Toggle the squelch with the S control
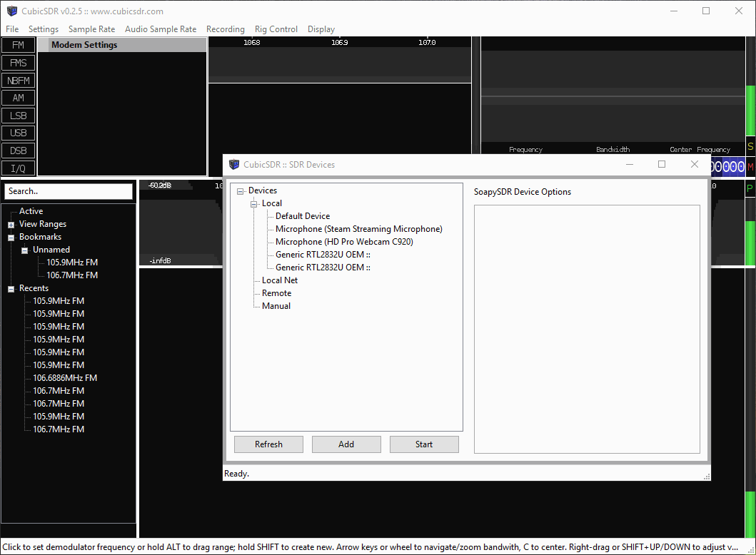The image size is (756, 555). pyautogui.click(x=748, y=145)
